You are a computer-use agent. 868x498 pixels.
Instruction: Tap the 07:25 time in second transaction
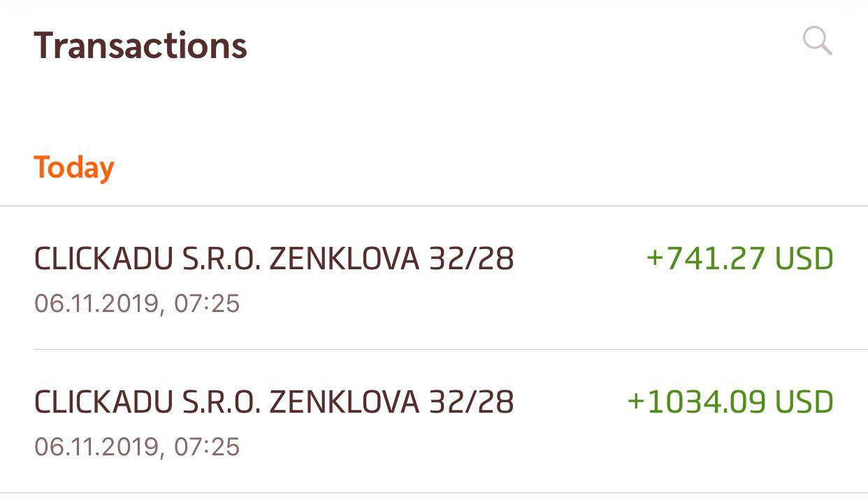207,447
